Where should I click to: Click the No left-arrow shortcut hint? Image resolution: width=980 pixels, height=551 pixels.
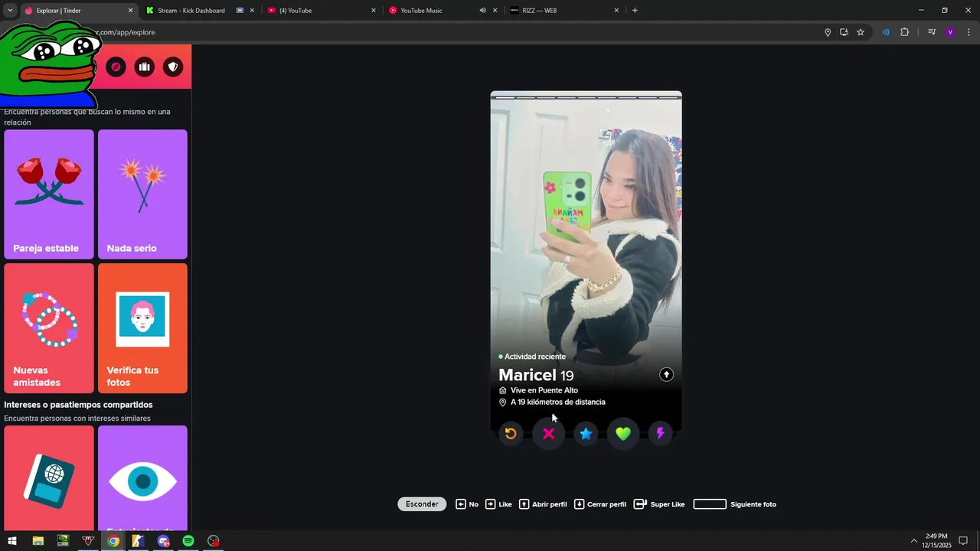(x=467, y=504)
